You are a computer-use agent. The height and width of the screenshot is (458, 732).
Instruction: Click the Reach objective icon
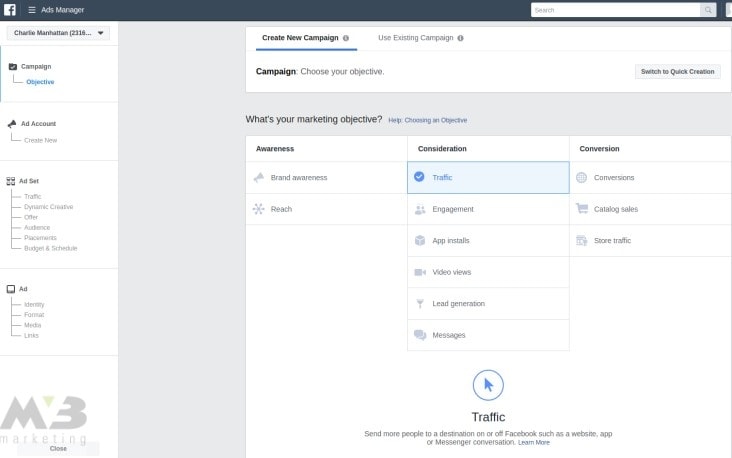pyautogui.click(x=259, y=209)
